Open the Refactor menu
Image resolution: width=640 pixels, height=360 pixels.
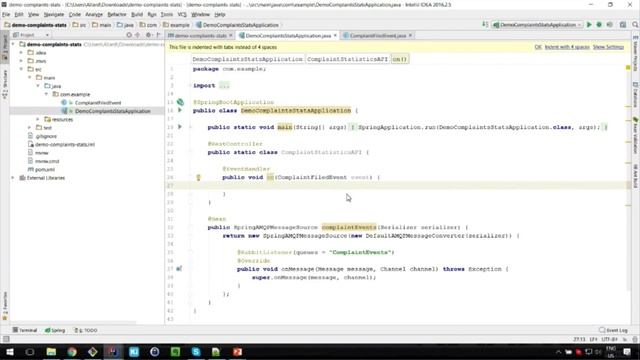click(x=117, y=14)
